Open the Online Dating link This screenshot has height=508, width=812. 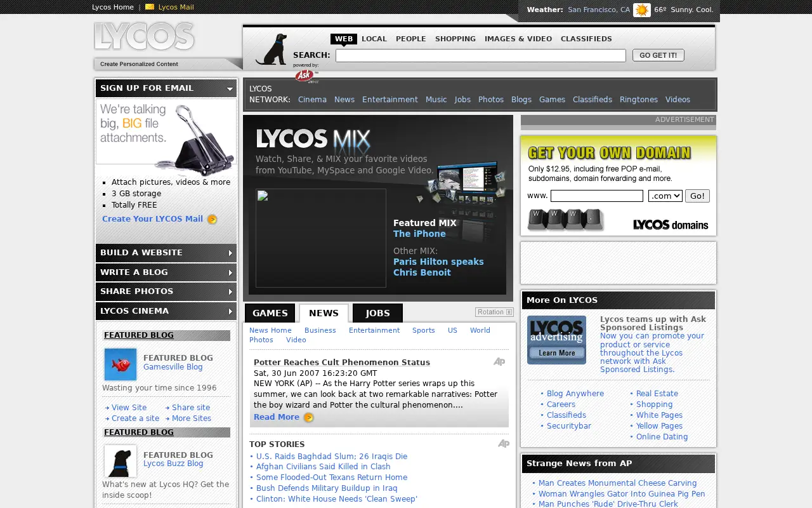[x=662, y=437]
